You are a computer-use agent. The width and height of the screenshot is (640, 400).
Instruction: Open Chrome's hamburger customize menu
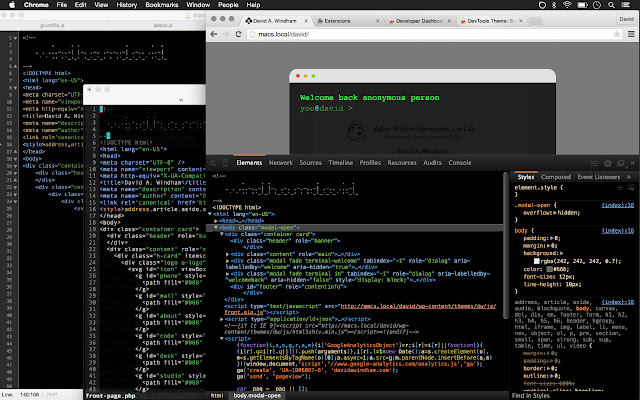pos(631,34)
